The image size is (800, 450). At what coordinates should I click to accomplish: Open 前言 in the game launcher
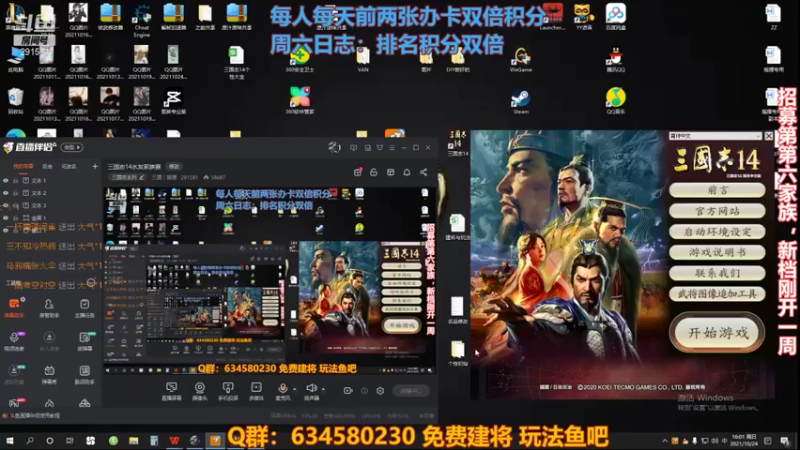(717, 190)
